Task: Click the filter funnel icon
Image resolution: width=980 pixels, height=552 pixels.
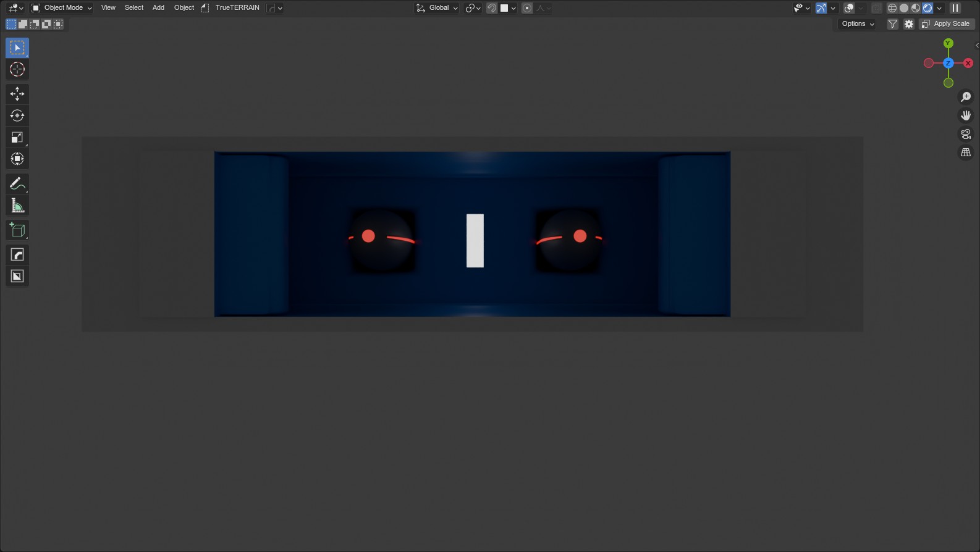Action: tap(893, 24)
